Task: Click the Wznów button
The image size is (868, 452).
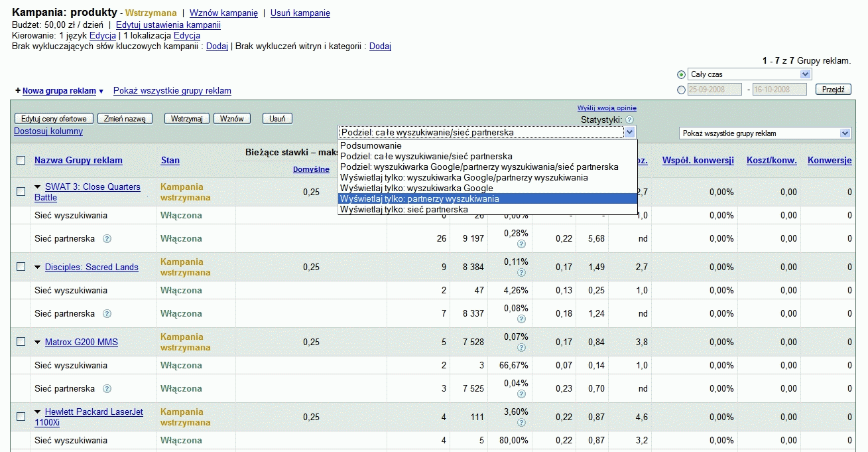Action: point(232,119)
